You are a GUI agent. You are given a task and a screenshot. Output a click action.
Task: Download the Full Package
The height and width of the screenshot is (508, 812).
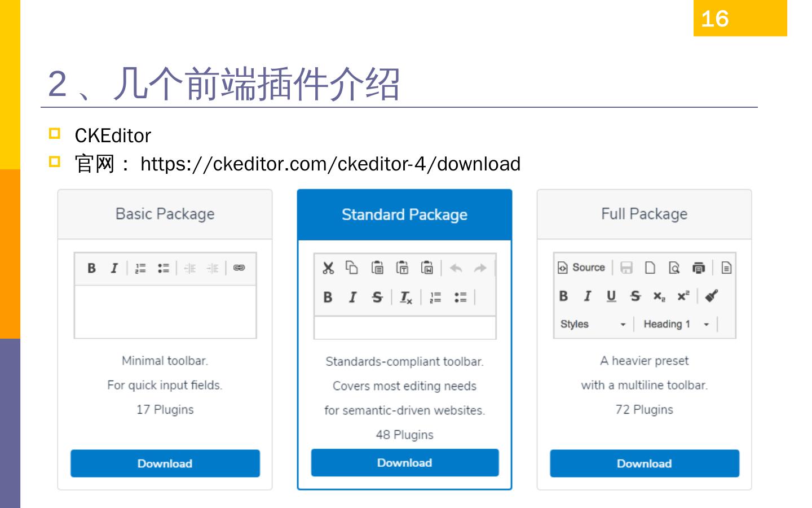[x=645, y=463]
